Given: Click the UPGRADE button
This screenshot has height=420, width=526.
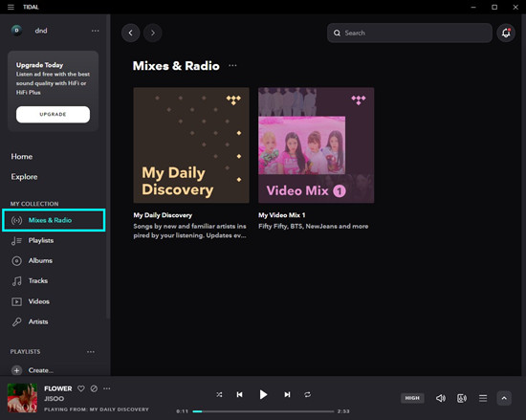Looking at the screenshot, I should pos(53,115).
